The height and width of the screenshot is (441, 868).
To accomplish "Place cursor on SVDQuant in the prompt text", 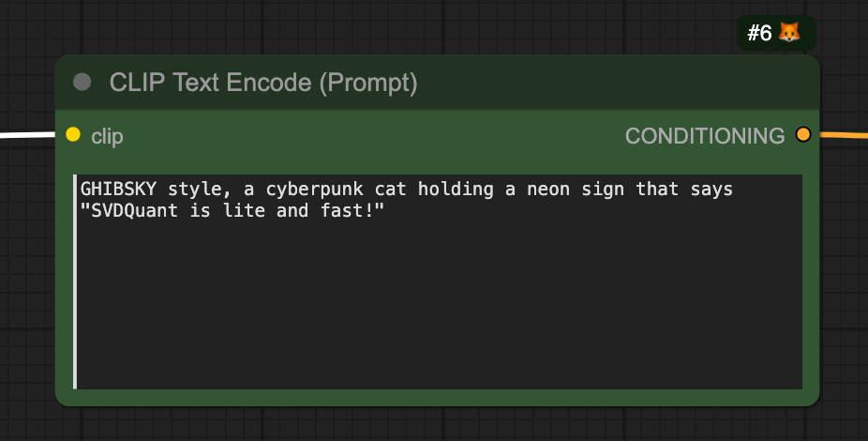I will (x=135, y=210).
